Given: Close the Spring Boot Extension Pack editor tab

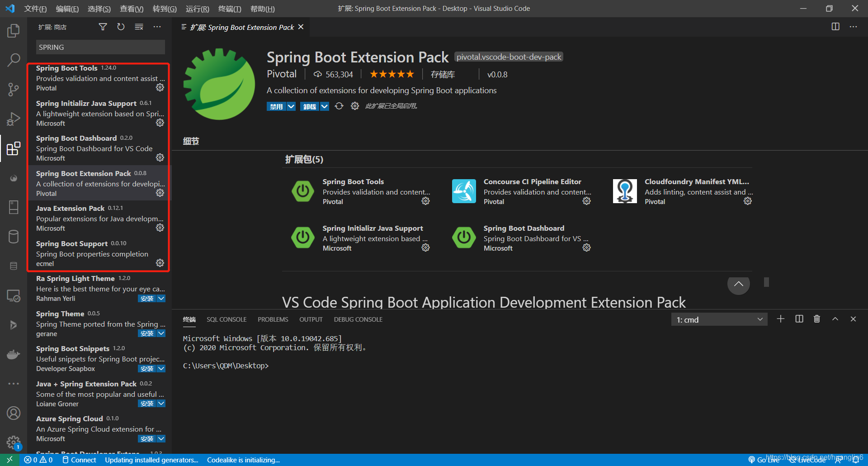Looking at the screenshot, I should [301, 27].
